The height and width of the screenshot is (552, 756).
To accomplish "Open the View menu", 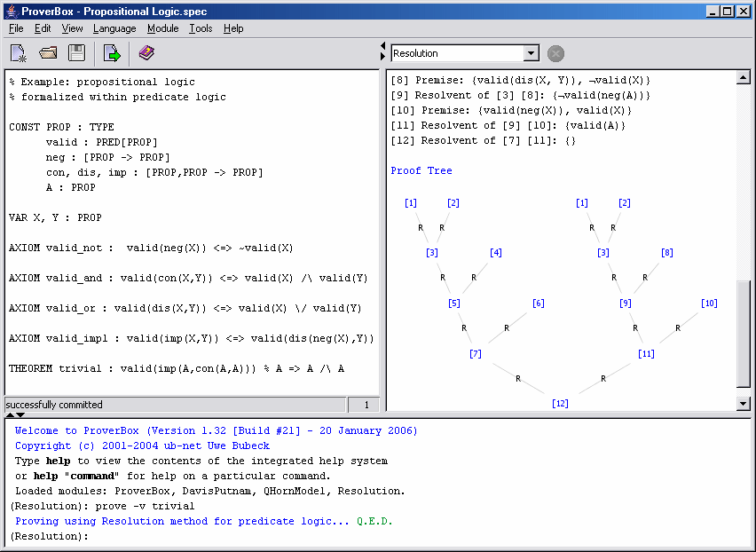I will pyautogui.click(x=72, y=28).
